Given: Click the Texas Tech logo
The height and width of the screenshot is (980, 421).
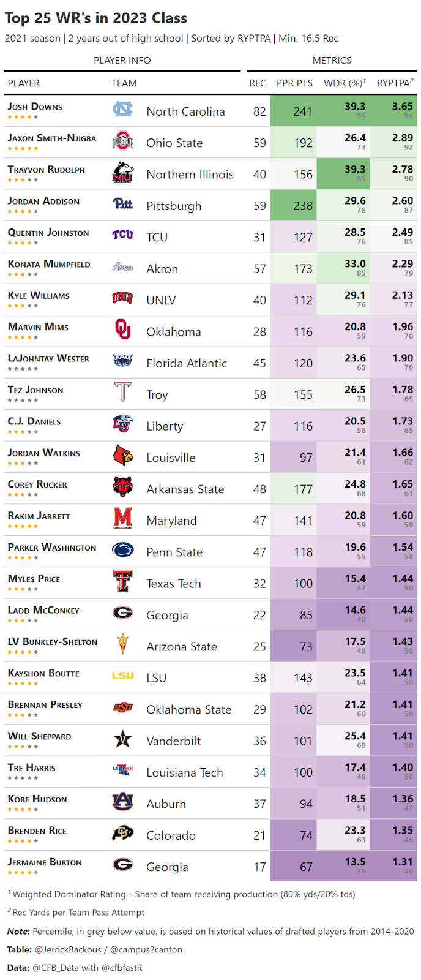Looking at the screenshot, I should pos(122,582).
